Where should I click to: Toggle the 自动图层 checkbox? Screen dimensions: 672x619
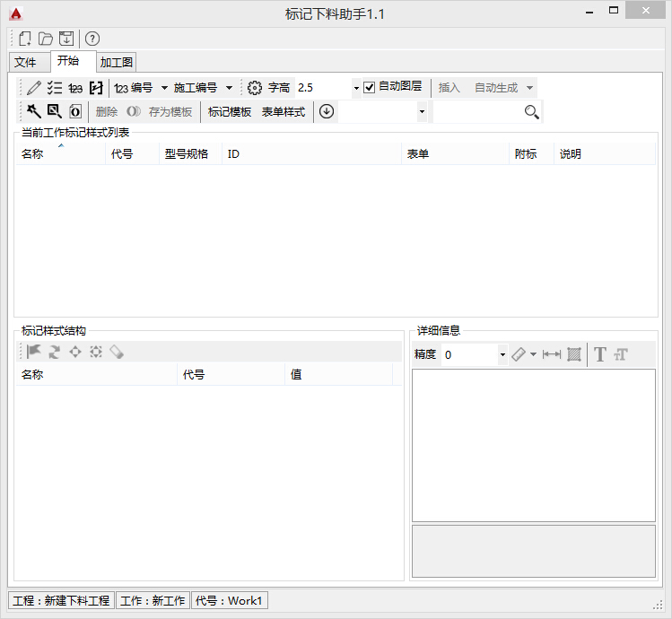369,87
